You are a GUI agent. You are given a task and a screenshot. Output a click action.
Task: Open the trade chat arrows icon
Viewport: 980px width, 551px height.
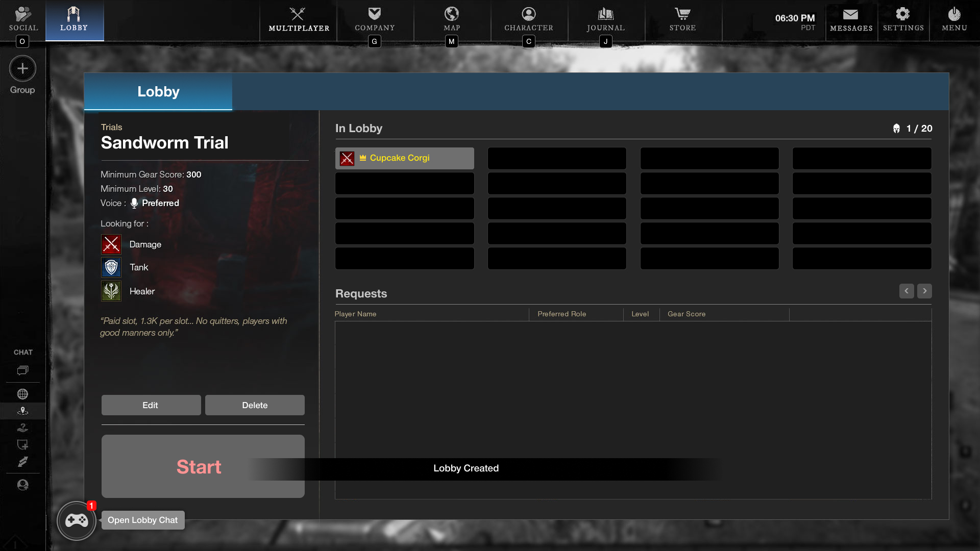tap(22, 462)
